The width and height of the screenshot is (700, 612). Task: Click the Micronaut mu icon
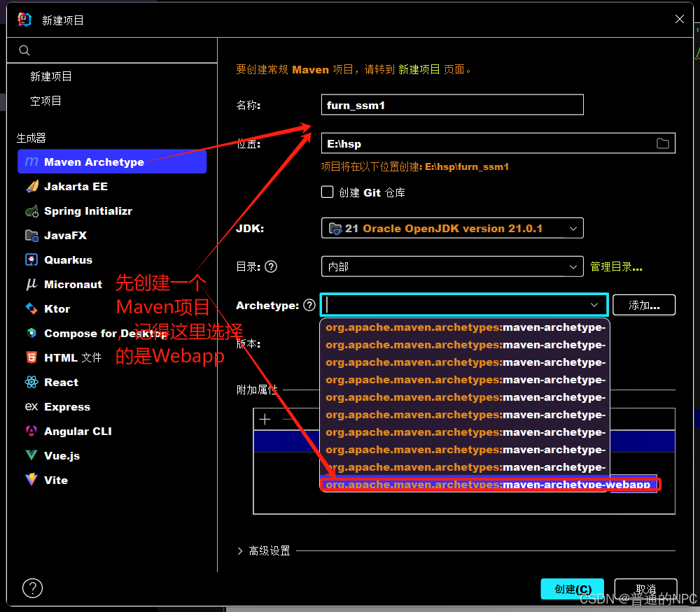pyautogui.click(x=31, y=284)
